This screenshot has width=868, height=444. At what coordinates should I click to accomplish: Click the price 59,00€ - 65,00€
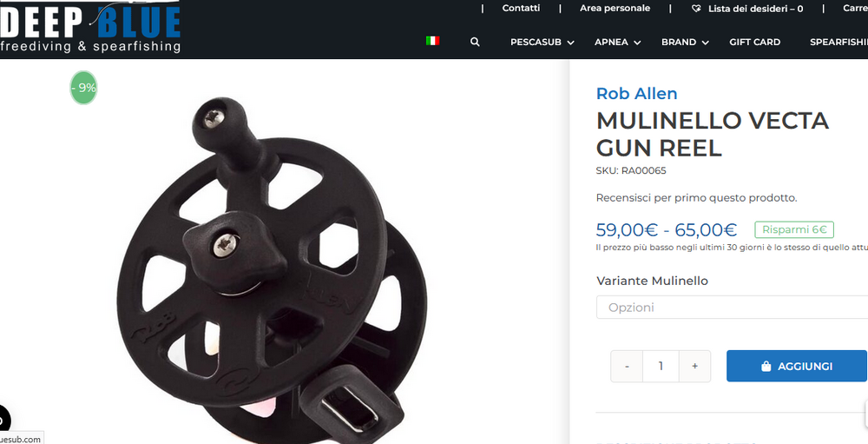coord(667,229)
